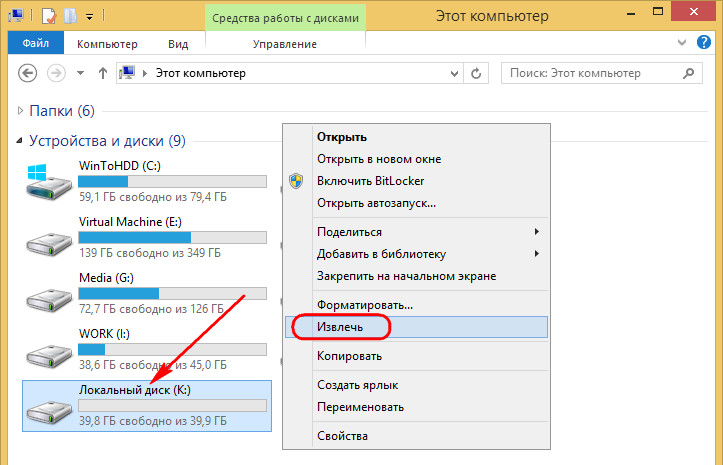The image size is (723, 465).
Task: Click 'Этот компьютер' in the address bar
Action: coord(201,73)
